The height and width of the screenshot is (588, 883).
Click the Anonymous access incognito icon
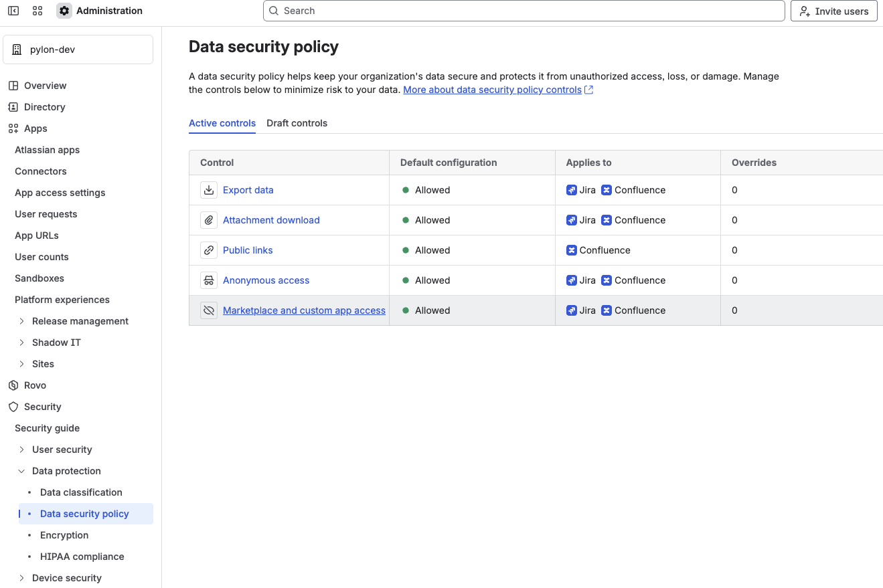pyautogui.click(x=209, y=280)
